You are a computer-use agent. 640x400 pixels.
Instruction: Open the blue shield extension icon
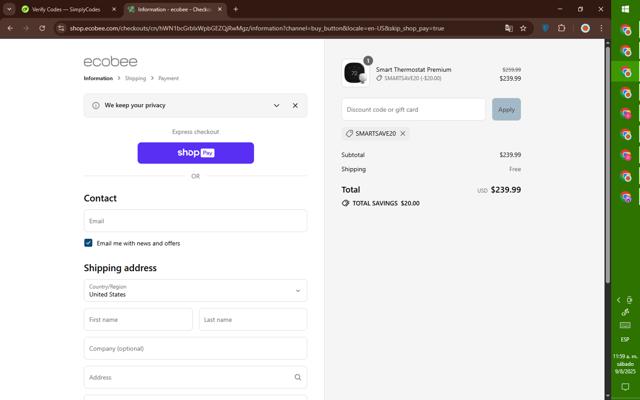coord(545,28)
